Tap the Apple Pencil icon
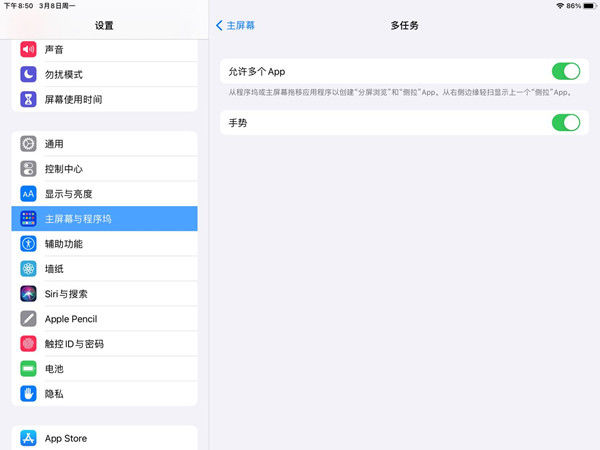This screenshot has height=450, width=600. pyautogui.click(x=28, y=319)
